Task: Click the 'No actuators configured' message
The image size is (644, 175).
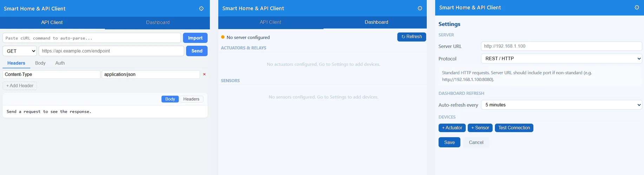Action: (323, 64)
